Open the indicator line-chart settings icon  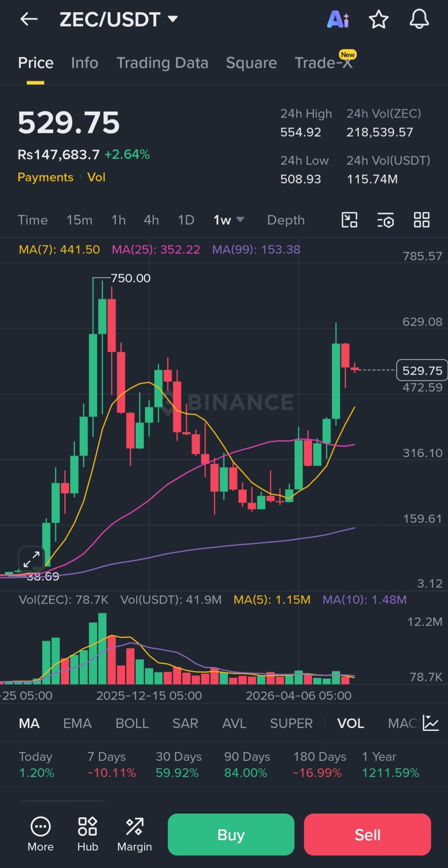pyautogui.click(x=431, y=723)
